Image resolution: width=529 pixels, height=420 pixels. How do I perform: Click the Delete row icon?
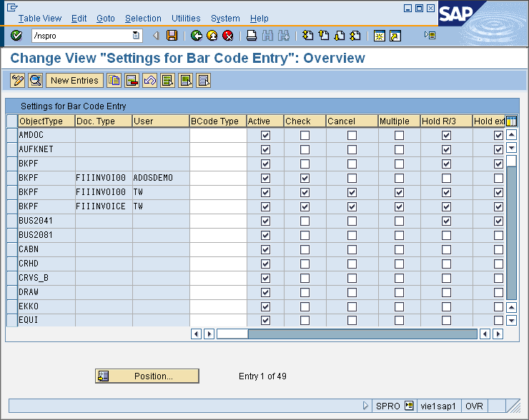pos(132,81)
